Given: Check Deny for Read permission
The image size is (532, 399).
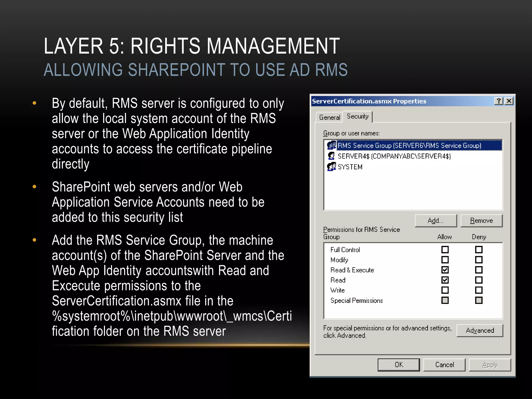Looking at the screenshot, I should click(479, 280).
